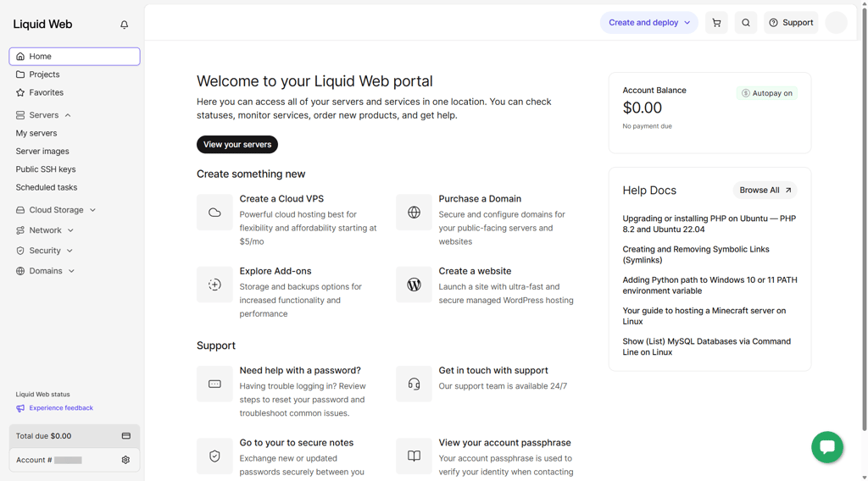Open Server images

[42, 152]
